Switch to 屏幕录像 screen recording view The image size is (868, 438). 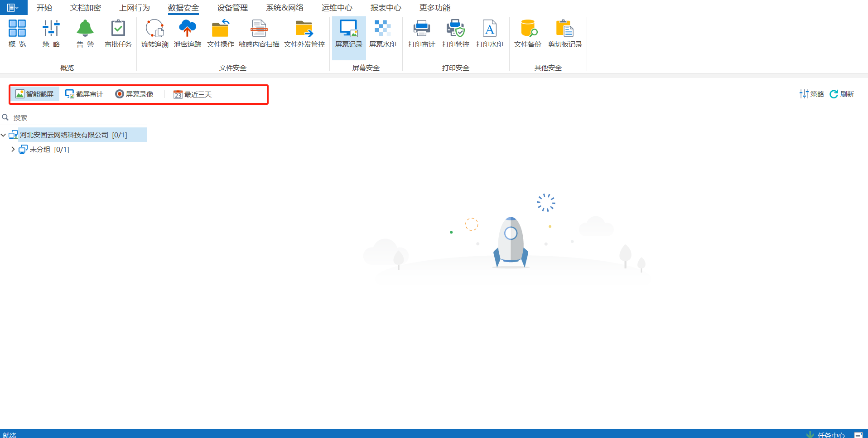pos(135,94)
